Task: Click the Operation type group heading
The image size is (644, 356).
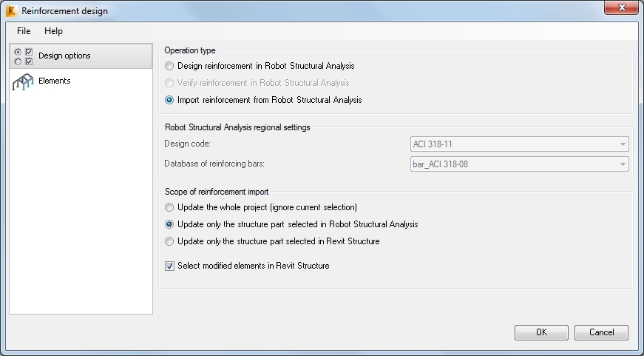Action: pyautogui.click(x=190, y=50)
